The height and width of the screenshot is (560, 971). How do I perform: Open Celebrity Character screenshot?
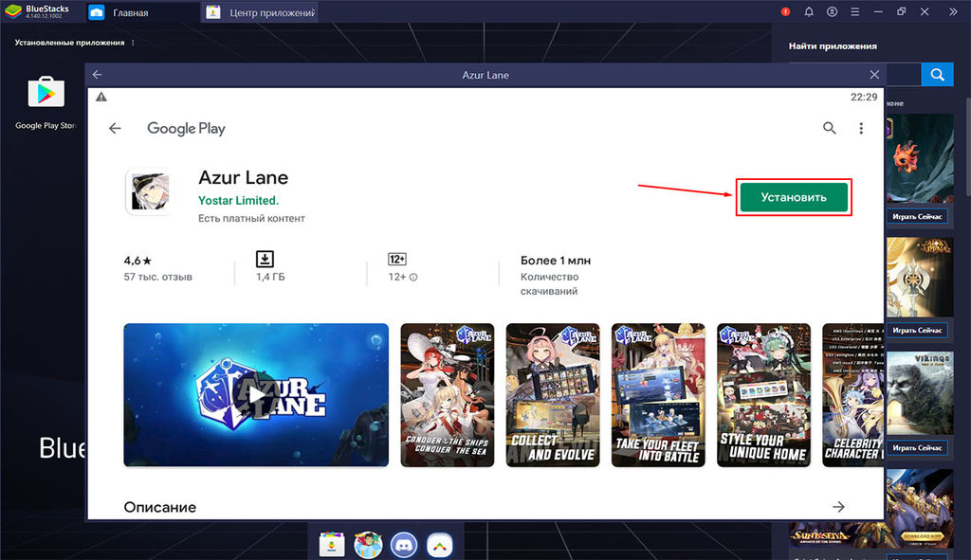click(x=852, y=395)
